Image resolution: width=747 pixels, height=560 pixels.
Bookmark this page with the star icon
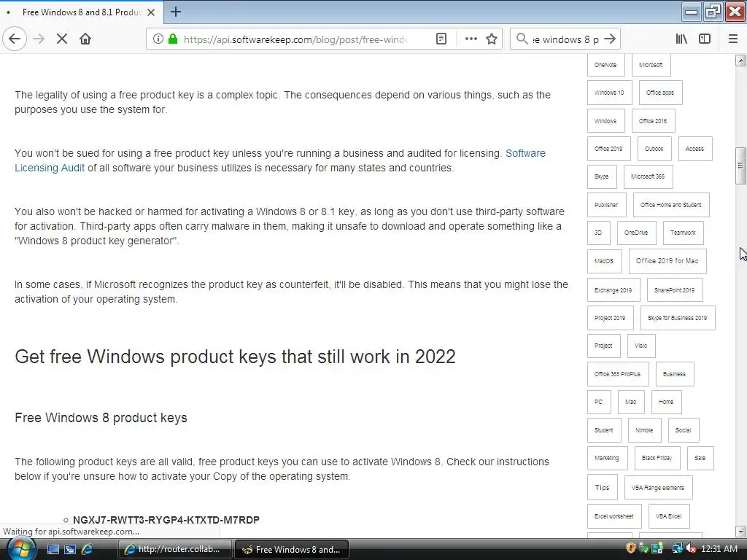[x=492, y=39]
